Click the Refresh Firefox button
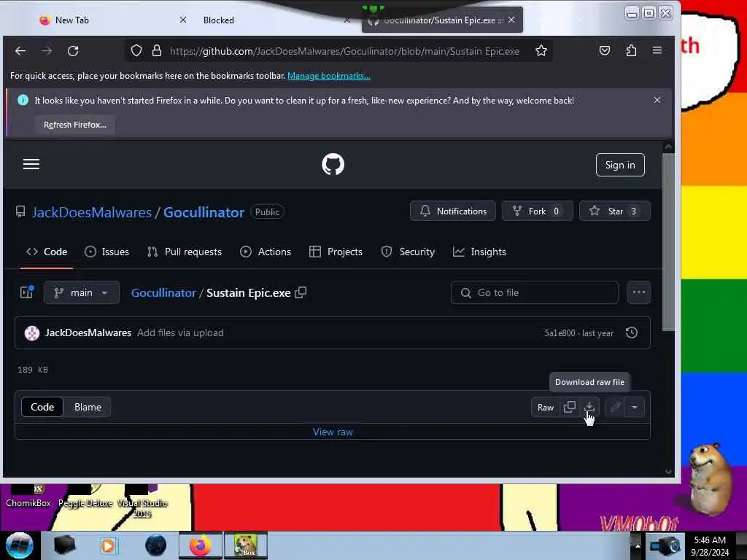 (x=75, y=125)
